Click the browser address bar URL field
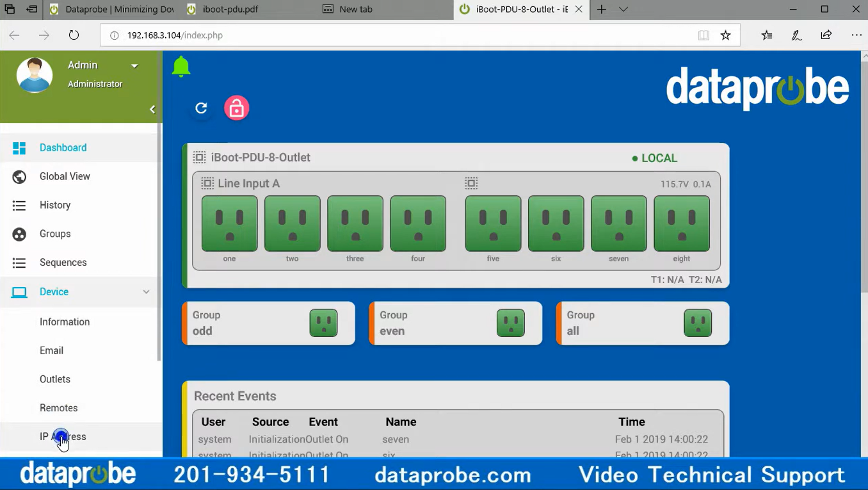The height and width of the screenshot is (490, 868). pos(384,35)
